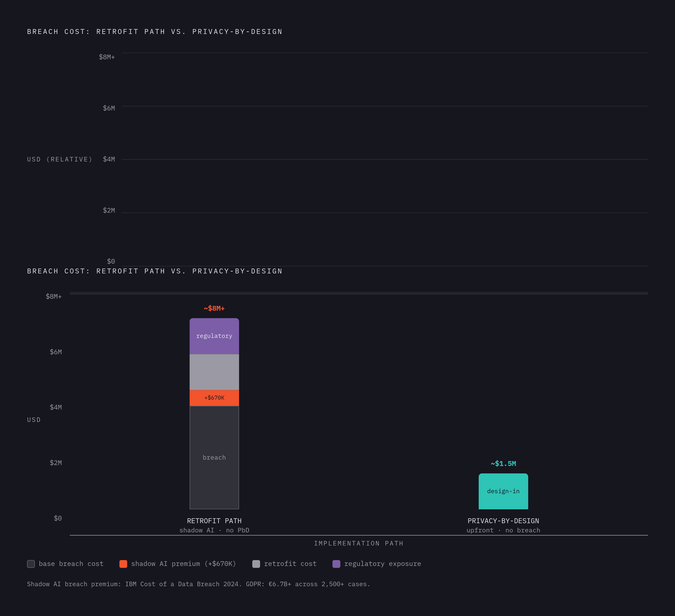Select the dark breach bar segment
The image size is (675, 616).
[214, 457]
